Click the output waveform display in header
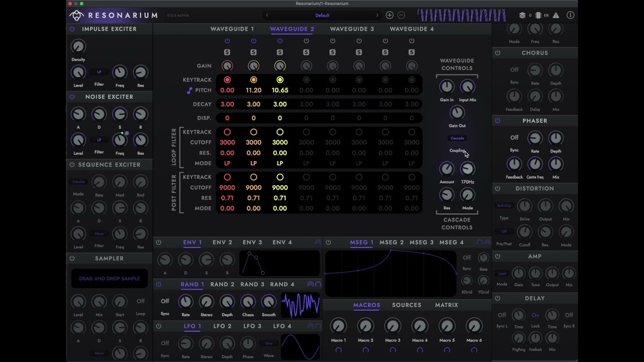 [462, 16]
